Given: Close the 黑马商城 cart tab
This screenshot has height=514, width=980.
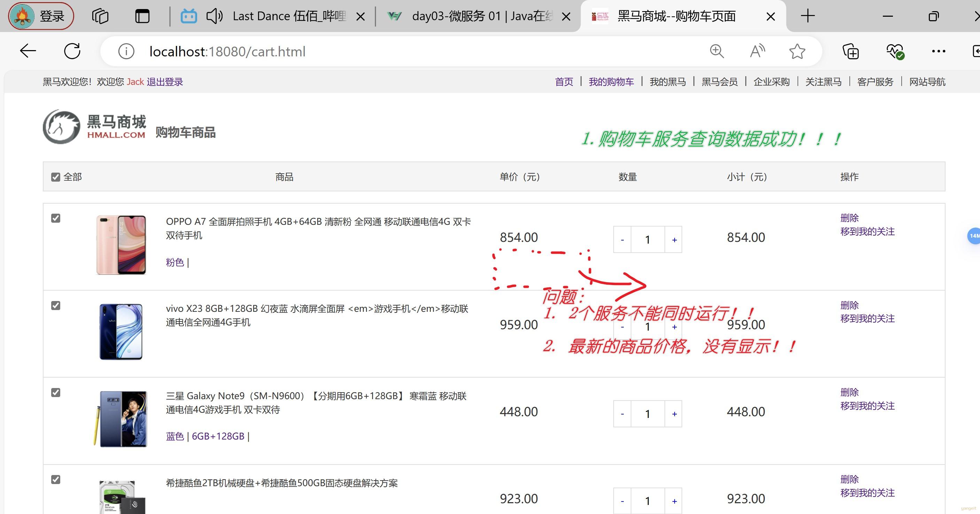Looking at the screenshot, I should [x=770, y=16].
